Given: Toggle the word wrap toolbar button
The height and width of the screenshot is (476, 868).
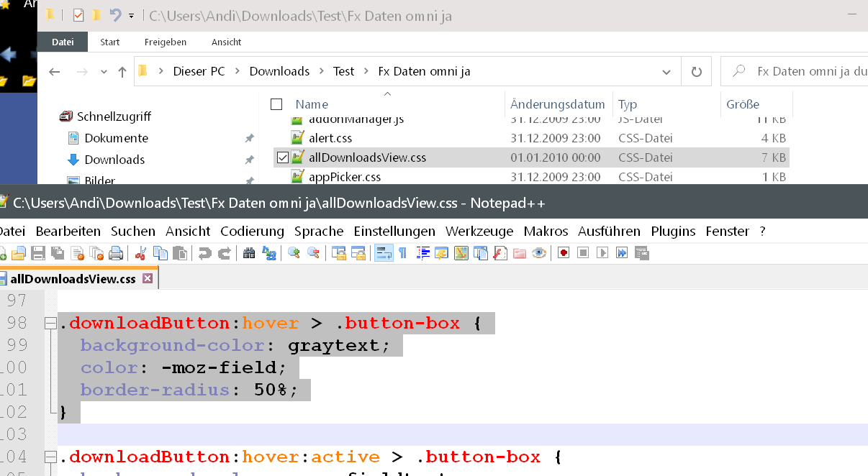Looking at the screenshot, I should [384, 253].
